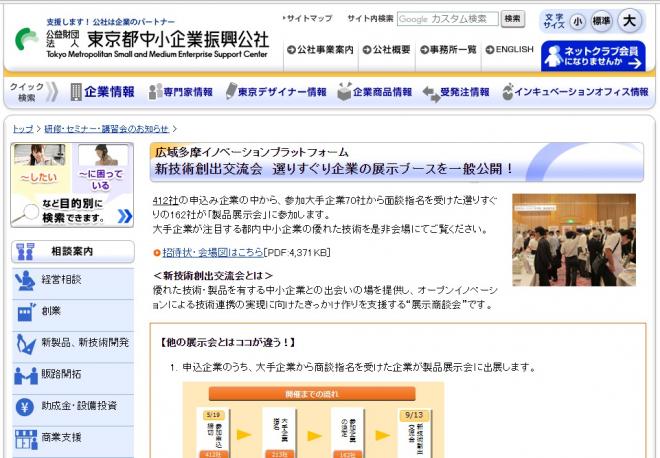
Task: Click the box icon beside 企業商品情報
Action: point(344,91)
